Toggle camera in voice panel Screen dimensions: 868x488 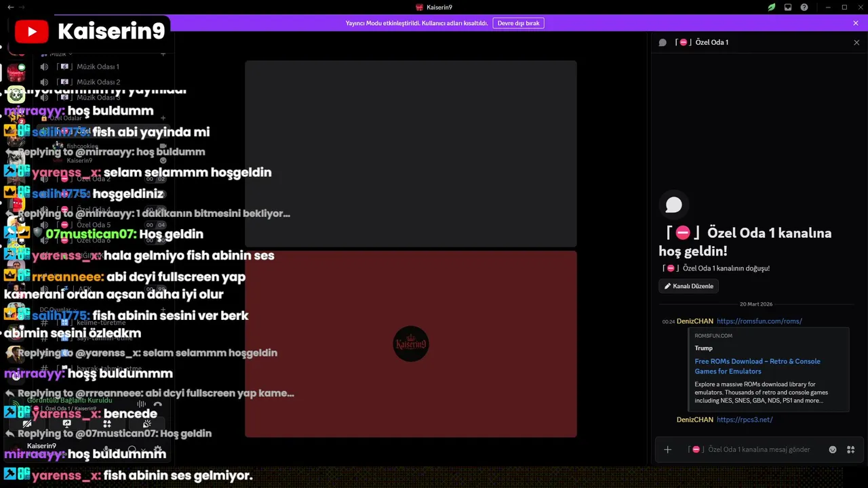[27, 424]
